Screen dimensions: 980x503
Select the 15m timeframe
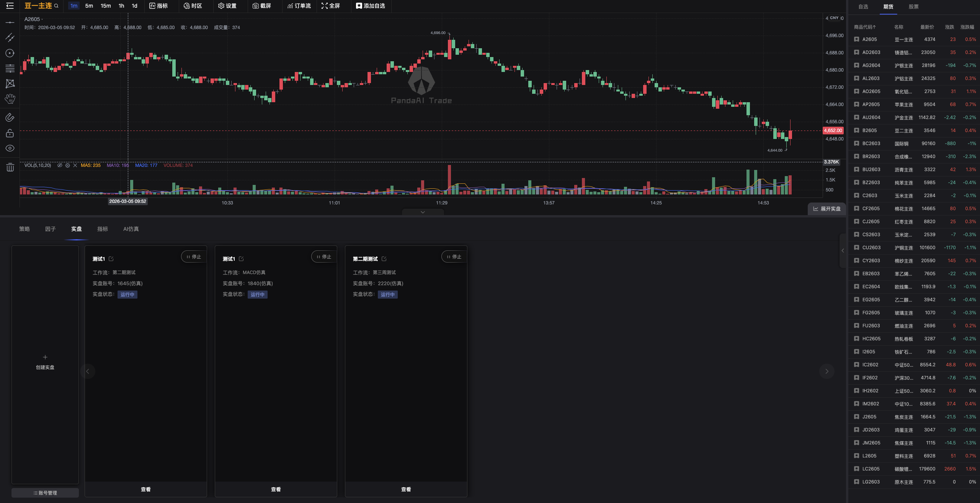[106, 6]
